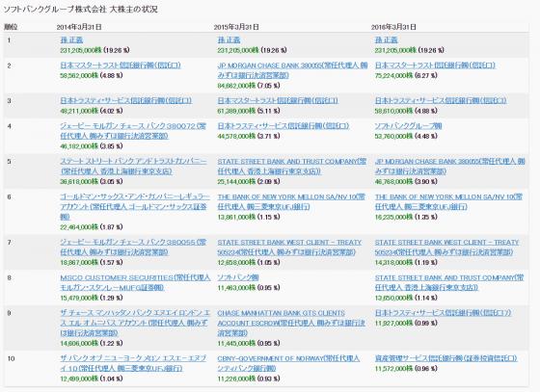Select the 44,578,000株 (3.71 %) value
The image size is (540, 392).
point(249,136)
